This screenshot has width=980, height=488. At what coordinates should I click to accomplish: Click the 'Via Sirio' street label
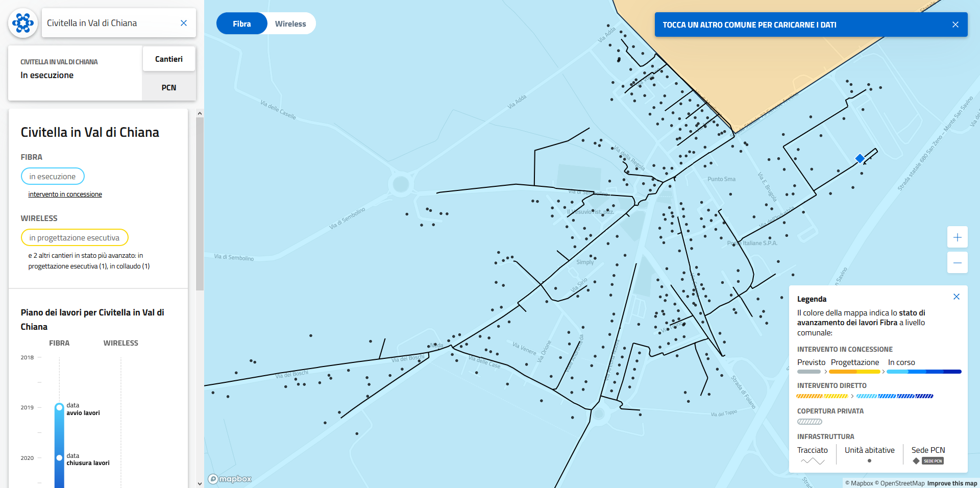(579, 285)
